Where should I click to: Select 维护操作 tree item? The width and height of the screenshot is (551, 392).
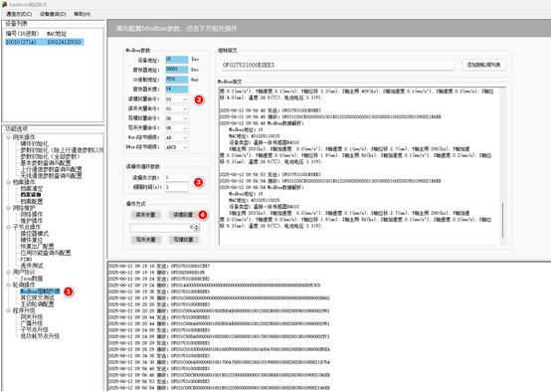[32, 221]
